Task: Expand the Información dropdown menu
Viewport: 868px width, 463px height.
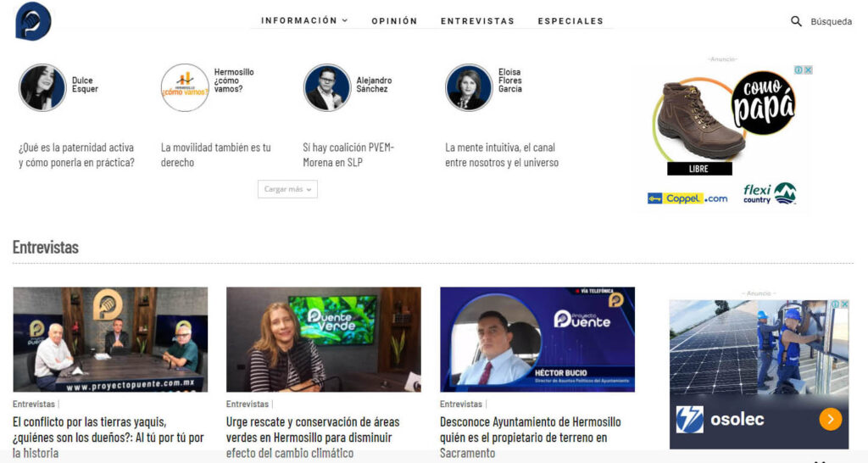Action: (x=304, y=20)
